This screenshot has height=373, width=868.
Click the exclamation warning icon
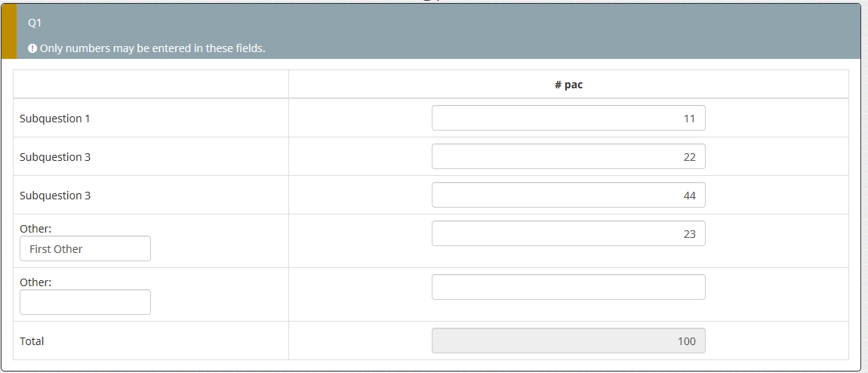[32, 48]
